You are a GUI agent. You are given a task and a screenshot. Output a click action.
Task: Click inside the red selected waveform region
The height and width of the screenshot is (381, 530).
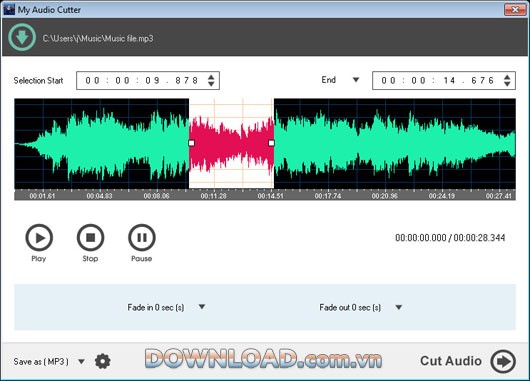(232, 143)
